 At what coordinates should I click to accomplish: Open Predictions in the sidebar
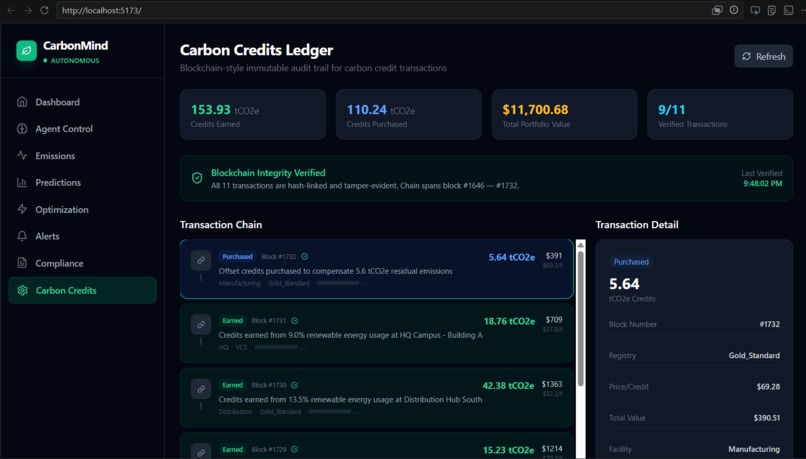pos(83,182)
